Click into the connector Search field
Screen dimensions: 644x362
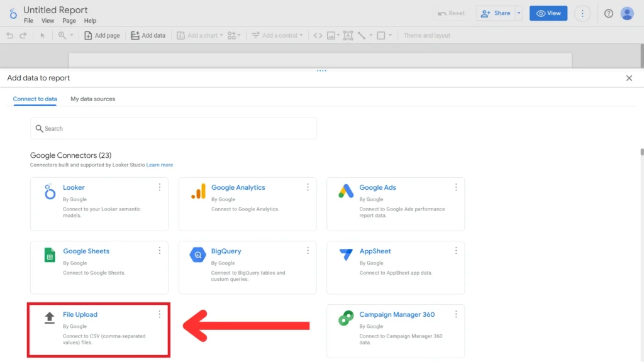[174, 128]
